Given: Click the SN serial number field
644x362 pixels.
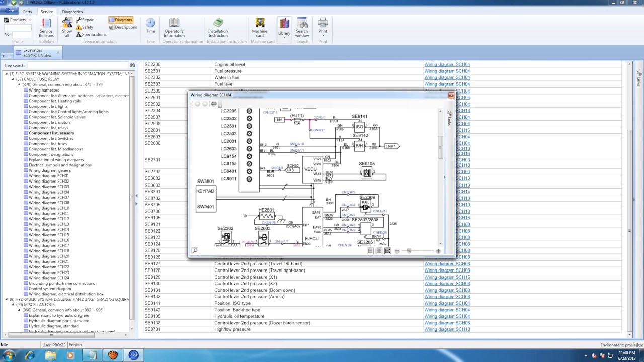Looking at the screenshot, I should [x=22, y=35].
